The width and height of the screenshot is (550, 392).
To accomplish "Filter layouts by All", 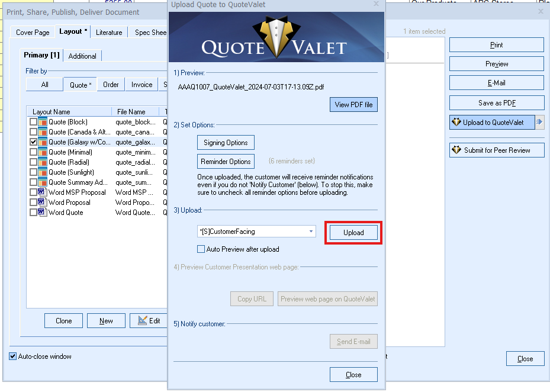I will (x=44, y=85).
